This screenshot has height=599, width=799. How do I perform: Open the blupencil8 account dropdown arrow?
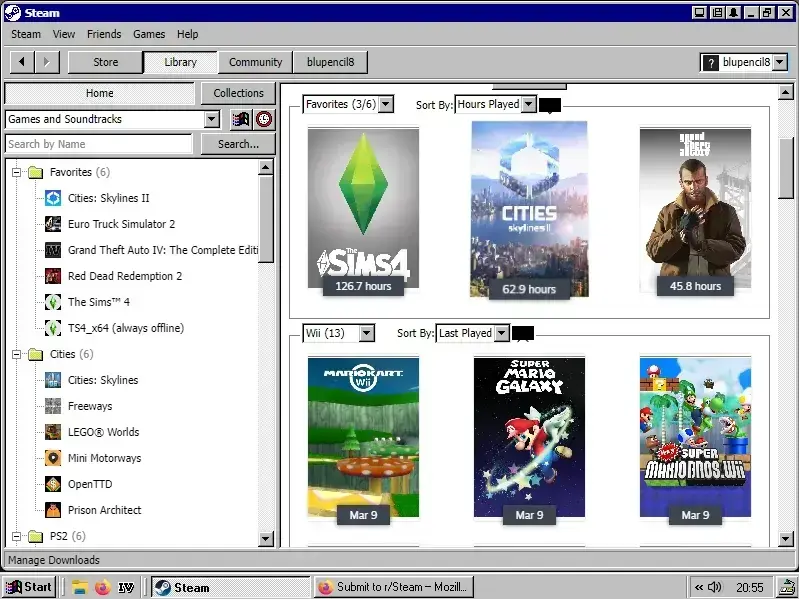click(780, 63)
